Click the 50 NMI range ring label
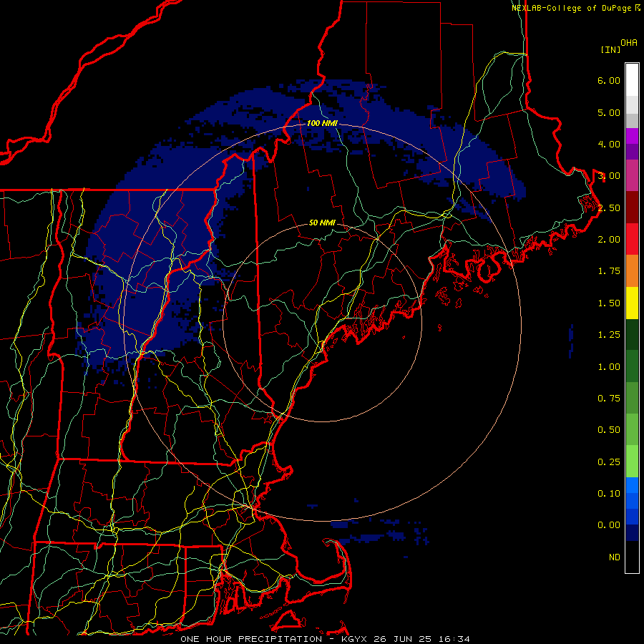The width and height of the screenshot is (644, 644). click(322, 223)
